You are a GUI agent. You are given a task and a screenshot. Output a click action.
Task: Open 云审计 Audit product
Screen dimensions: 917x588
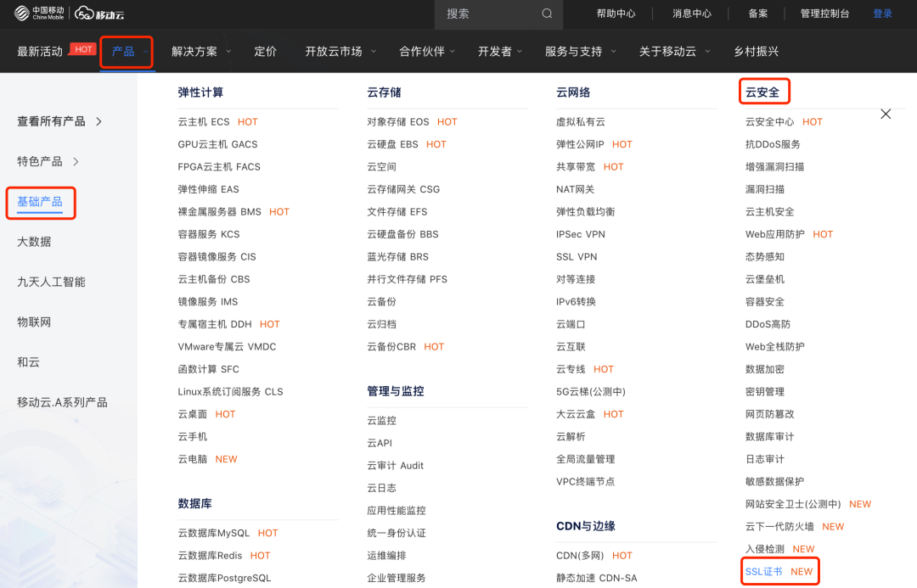coord(395,466)
